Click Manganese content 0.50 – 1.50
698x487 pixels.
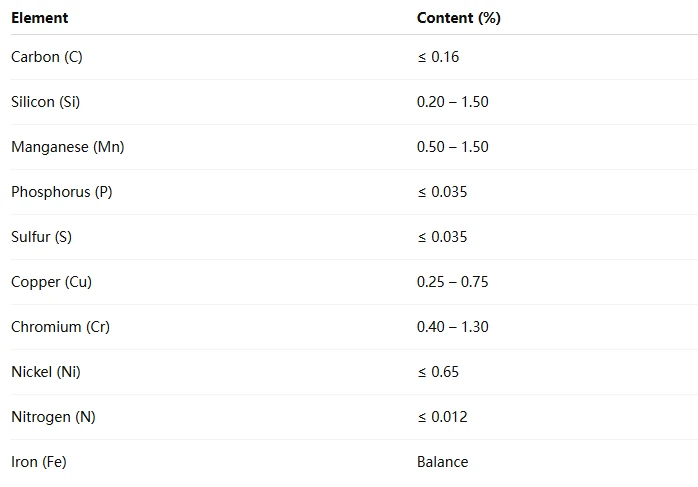[x=453, y=147]
